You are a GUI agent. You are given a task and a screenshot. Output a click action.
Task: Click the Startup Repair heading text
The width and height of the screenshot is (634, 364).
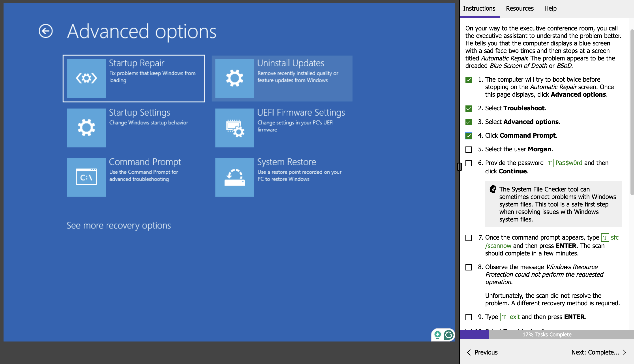137,63
